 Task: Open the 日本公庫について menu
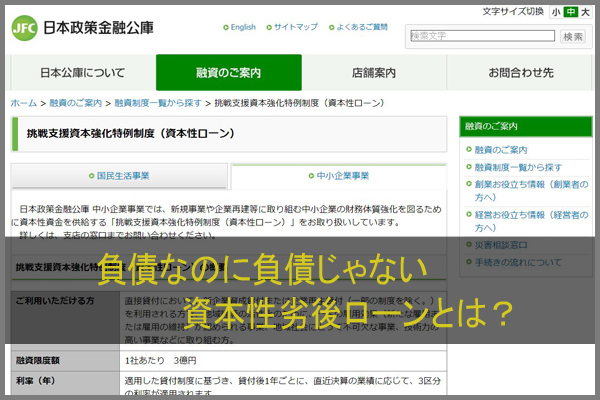(83, 73)
